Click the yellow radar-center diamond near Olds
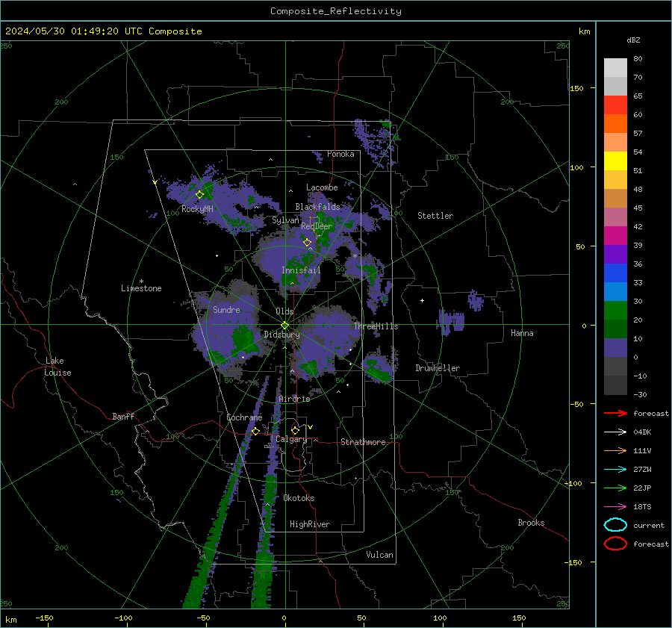 click(x=284, y=326)
